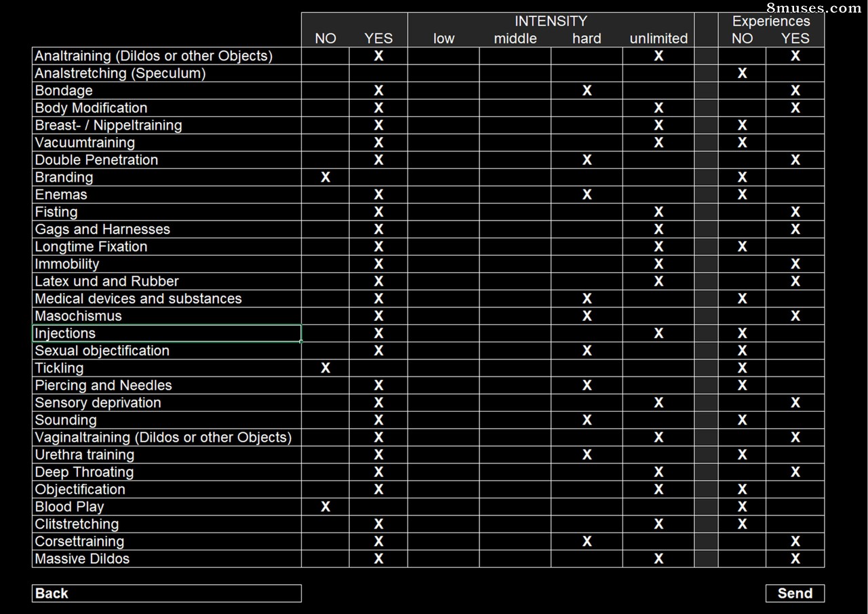The height and width of the screenshot is (614, 868).
Task: Toggle hard intensity X for Bondage
Action: [587, 91]
